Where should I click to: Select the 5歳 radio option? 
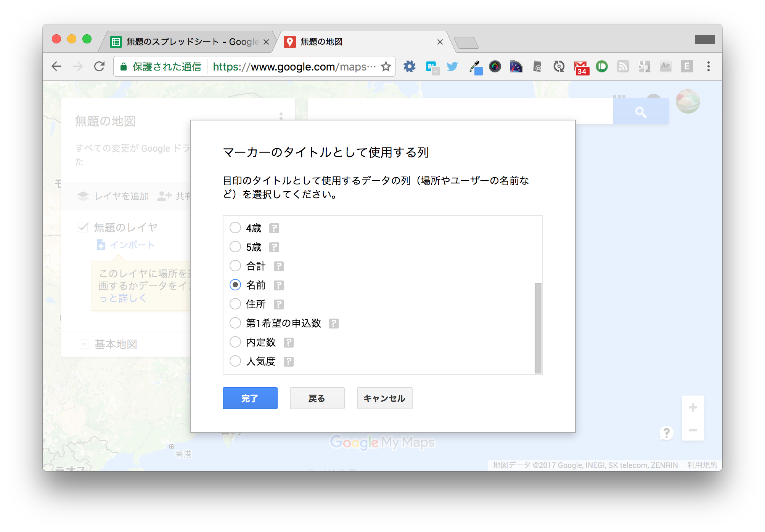point(235,247)
